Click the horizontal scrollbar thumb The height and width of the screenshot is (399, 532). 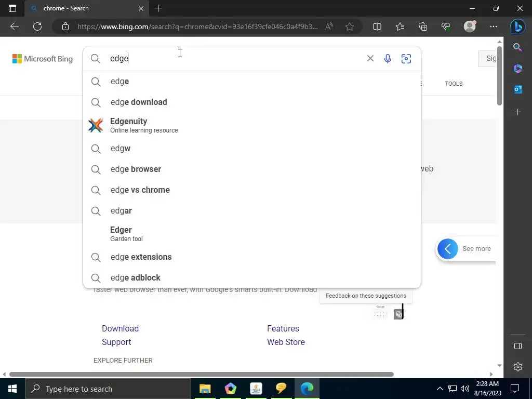point(202,374)
